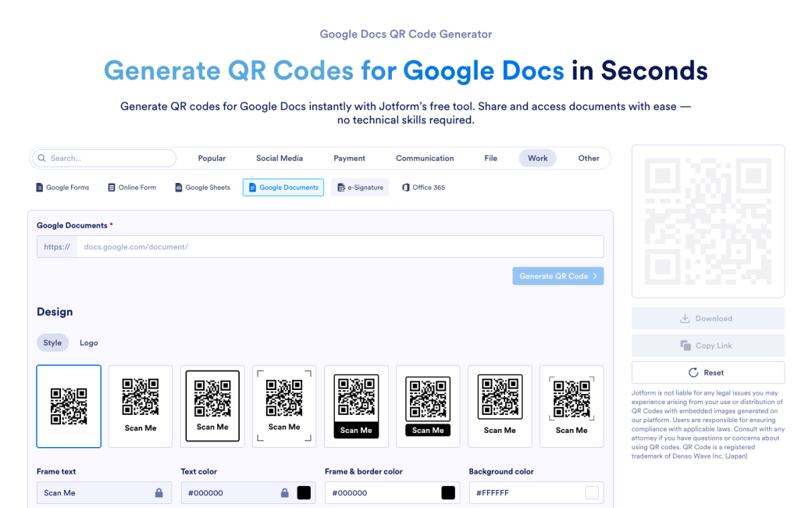The width and height of the screenshot is (812, 508).
Task: Select the Google Documents QR type
Action: point(283,187)
